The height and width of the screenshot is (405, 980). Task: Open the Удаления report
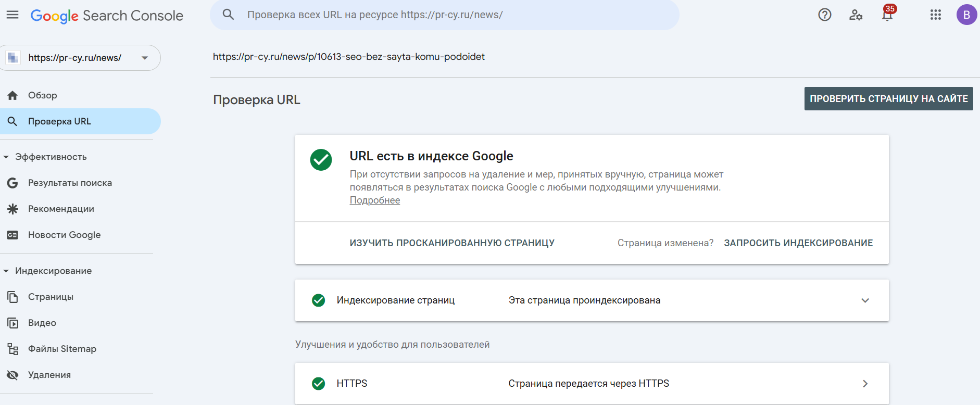49,375
